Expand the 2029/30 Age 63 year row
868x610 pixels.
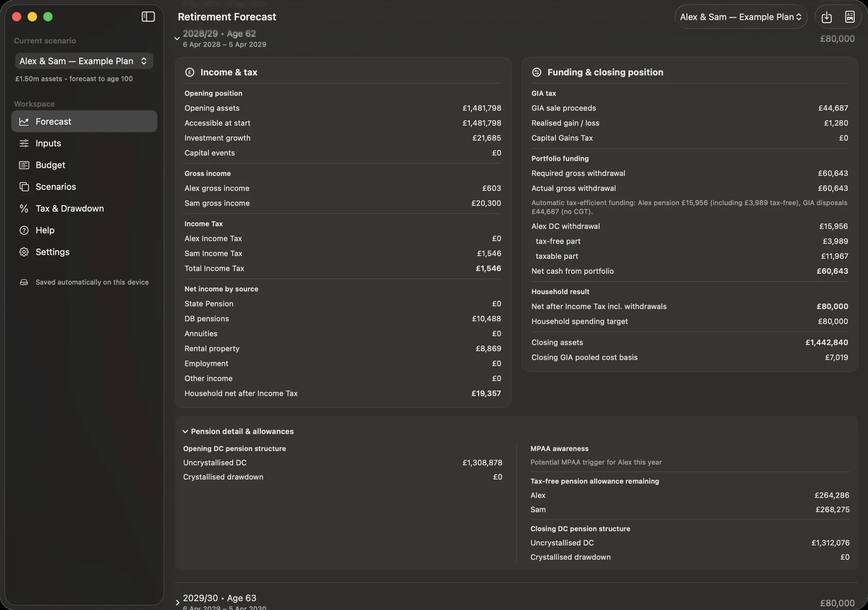pyautogui.click(x=177, y=602)
